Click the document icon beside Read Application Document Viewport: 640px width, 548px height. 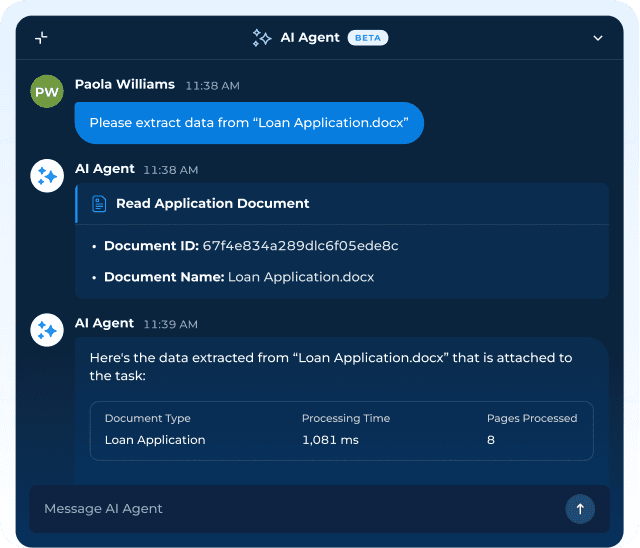coord(99,204)
